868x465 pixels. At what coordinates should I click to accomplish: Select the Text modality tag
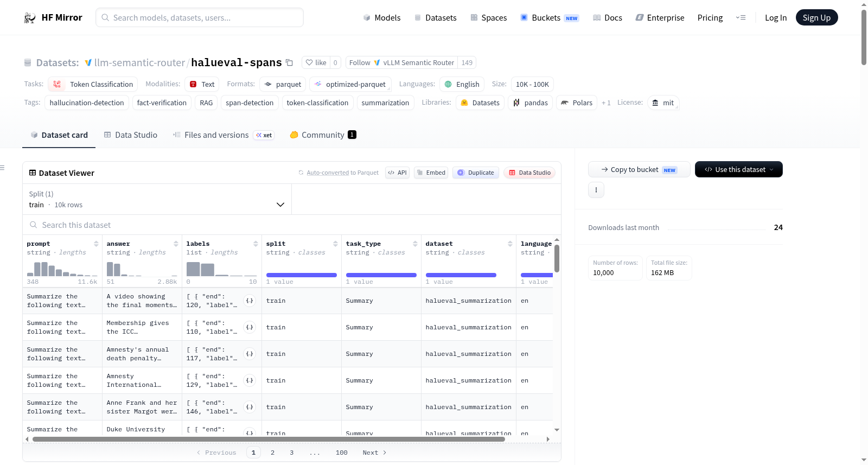pos(202,84)
